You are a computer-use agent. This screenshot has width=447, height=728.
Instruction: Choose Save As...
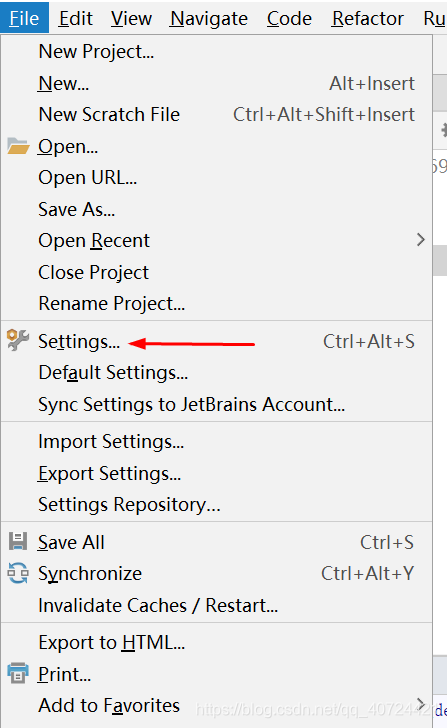pos(77,209)
